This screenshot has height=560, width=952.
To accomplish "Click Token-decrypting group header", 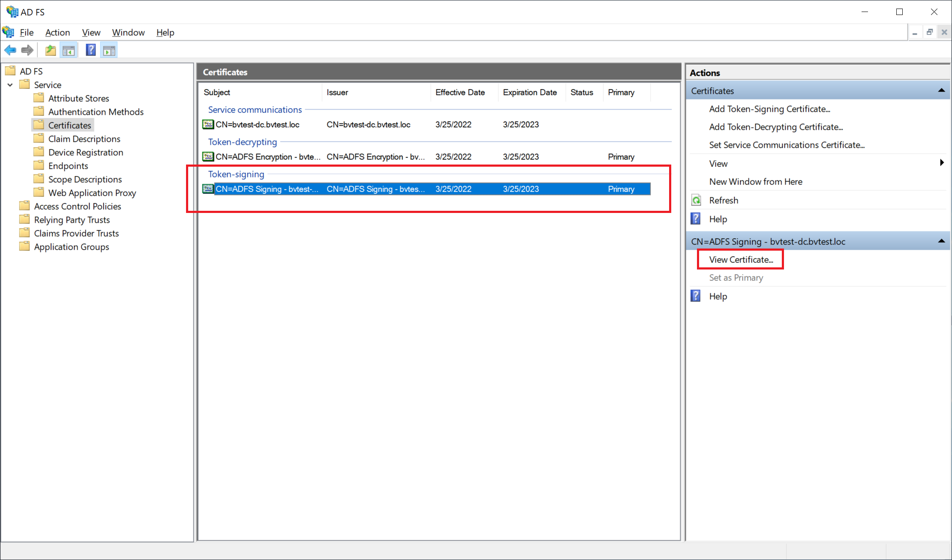I will coord(242,142).
